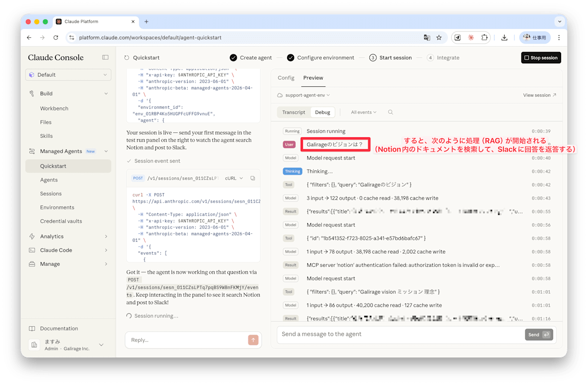Expand the Analytics section
The width and height of the screenshot is (588, 385).
pyautogui.click(x=106, y=236)
